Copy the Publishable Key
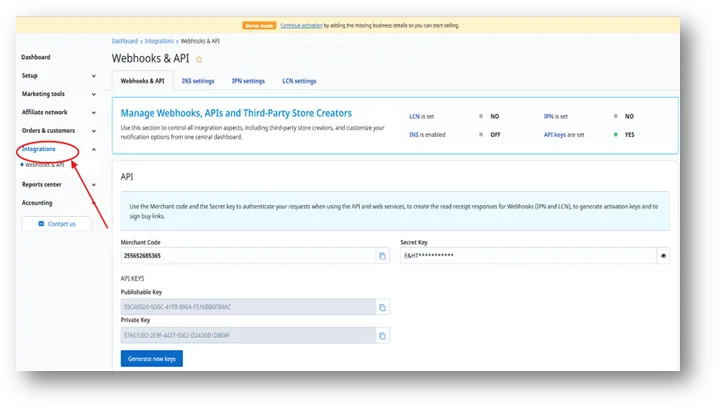 pos(382,307)
